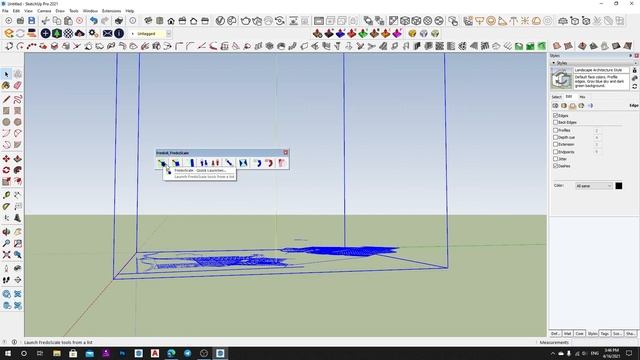
Task: Close the FredoScale floating toolbar
Action: tap(286, 153)
